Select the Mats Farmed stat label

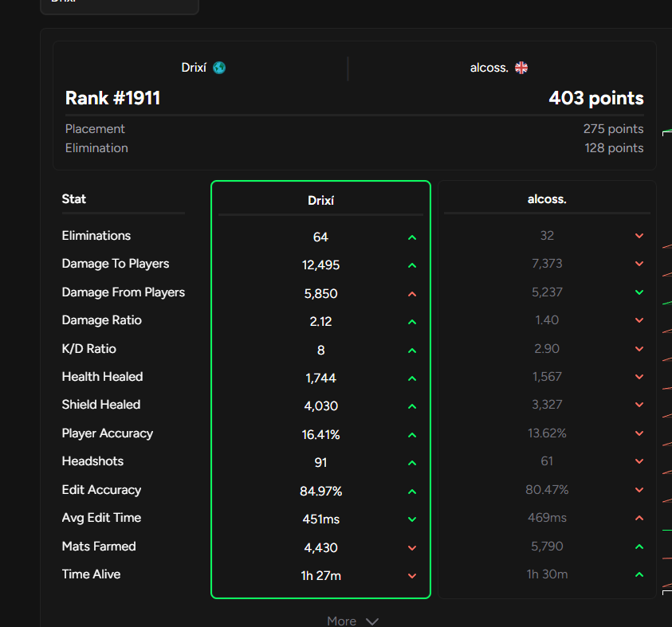pyautogui.click(x=99, y=547)
